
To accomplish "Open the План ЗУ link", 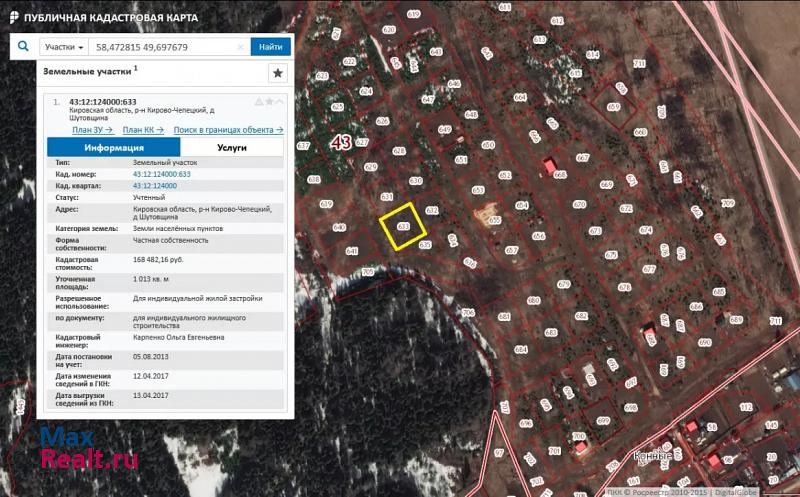I will click(x=91, y=130).
